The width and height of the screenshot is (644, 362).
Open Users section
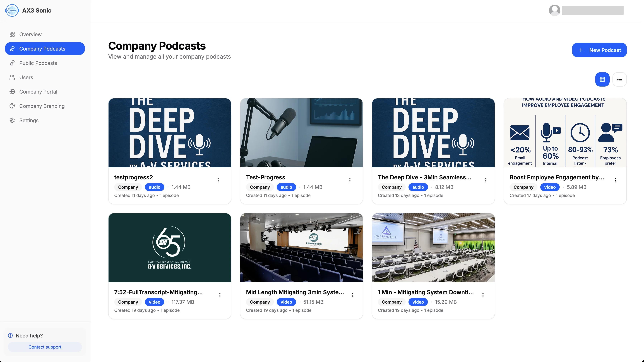(45, 77)
